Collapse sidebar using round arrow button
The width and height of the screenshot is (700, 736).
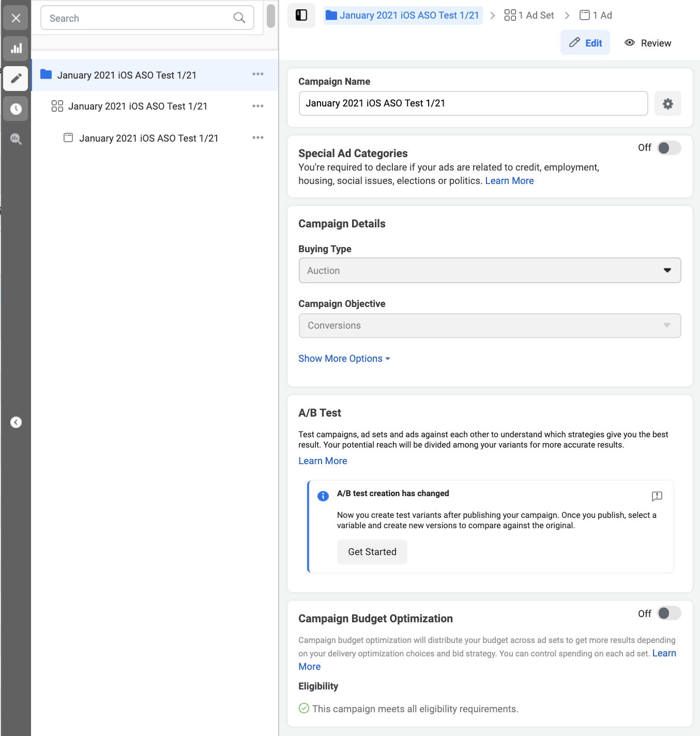click(x=16, y=422)
